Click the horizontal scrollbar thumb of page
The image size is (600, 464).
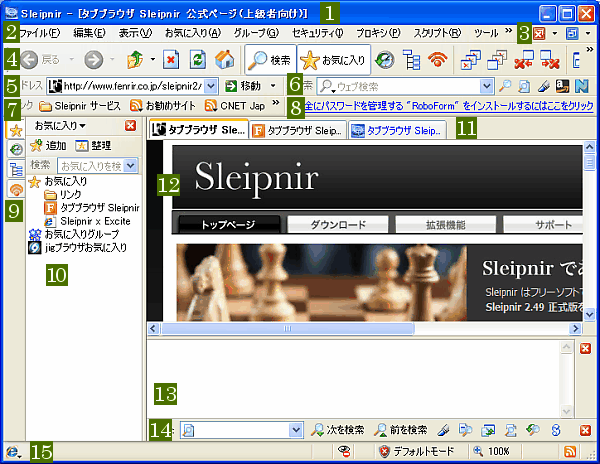coord(288,329)
